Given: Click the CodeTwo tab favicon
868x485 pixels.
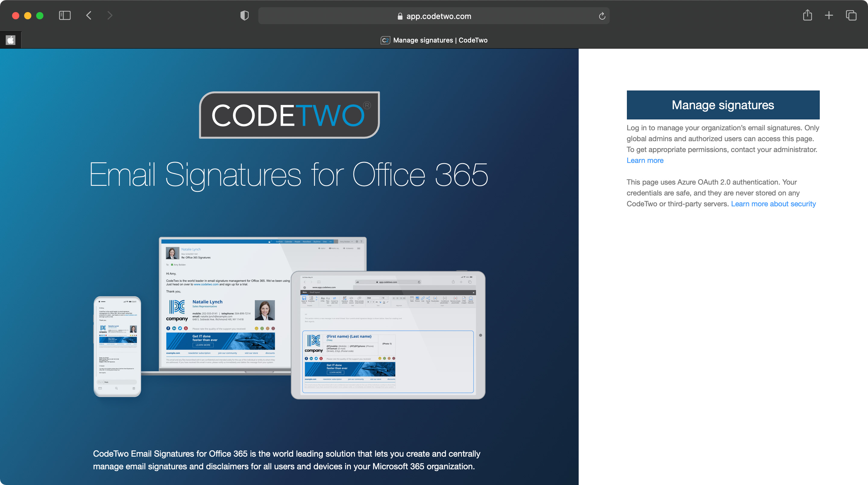Looking at the screenshot, I should 385,40.
